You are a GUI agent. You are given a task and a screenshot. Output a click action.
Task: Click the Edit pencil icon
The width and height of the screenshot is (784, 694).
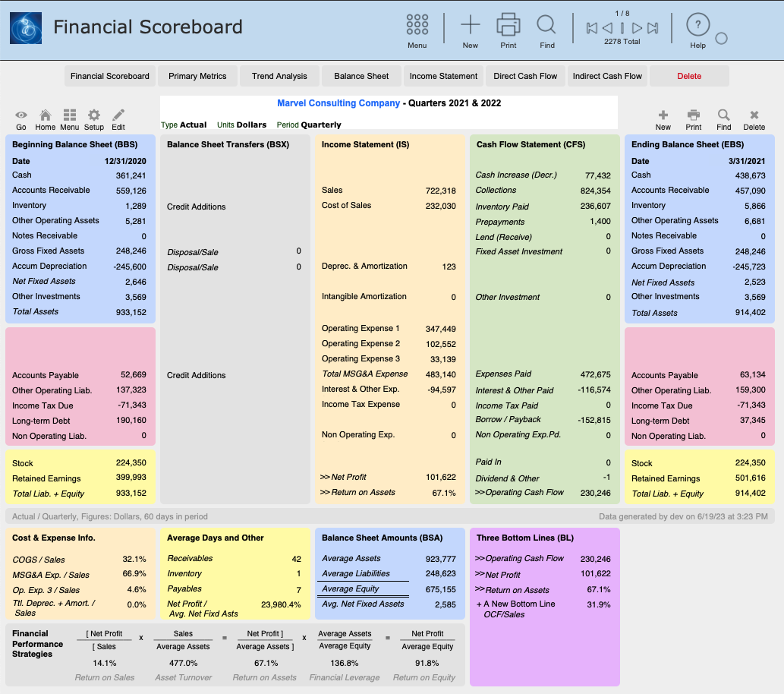point(118,115)
